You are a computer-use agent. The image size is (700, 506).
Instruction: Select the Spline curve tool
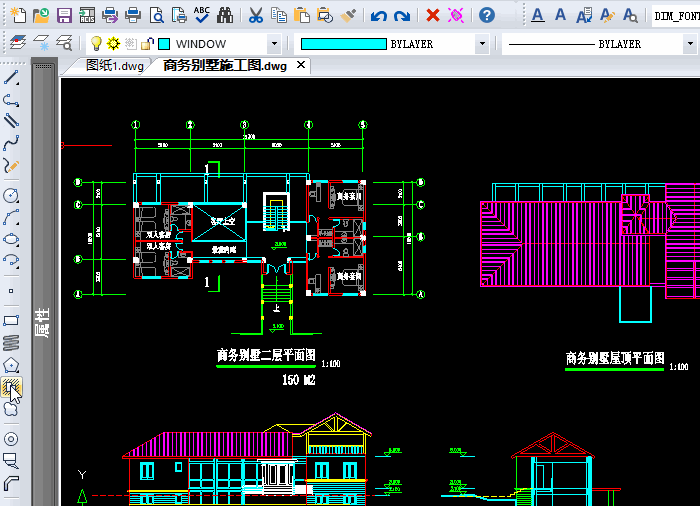tap(11, 144)
